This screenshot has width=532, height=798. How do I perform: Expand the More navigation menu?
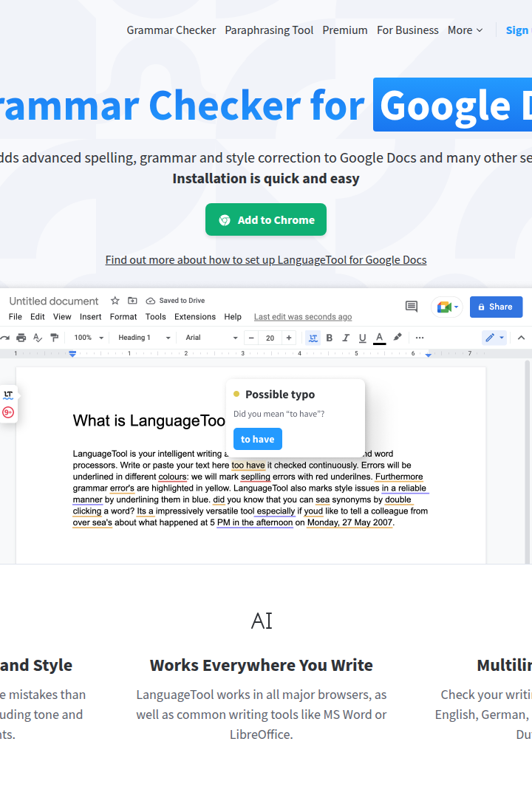[465, 30]
